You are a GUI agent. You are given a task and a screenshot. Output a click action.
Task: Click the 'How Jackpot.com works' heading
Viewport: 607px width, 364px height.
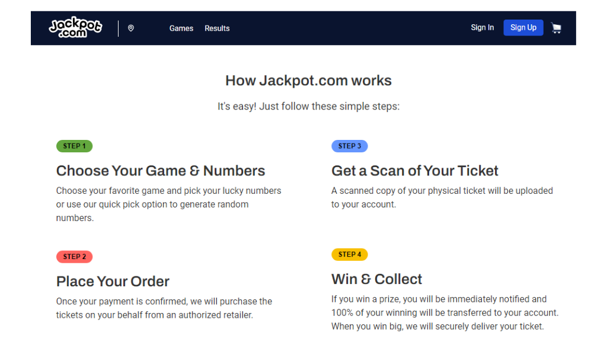[x=308, y=81]
